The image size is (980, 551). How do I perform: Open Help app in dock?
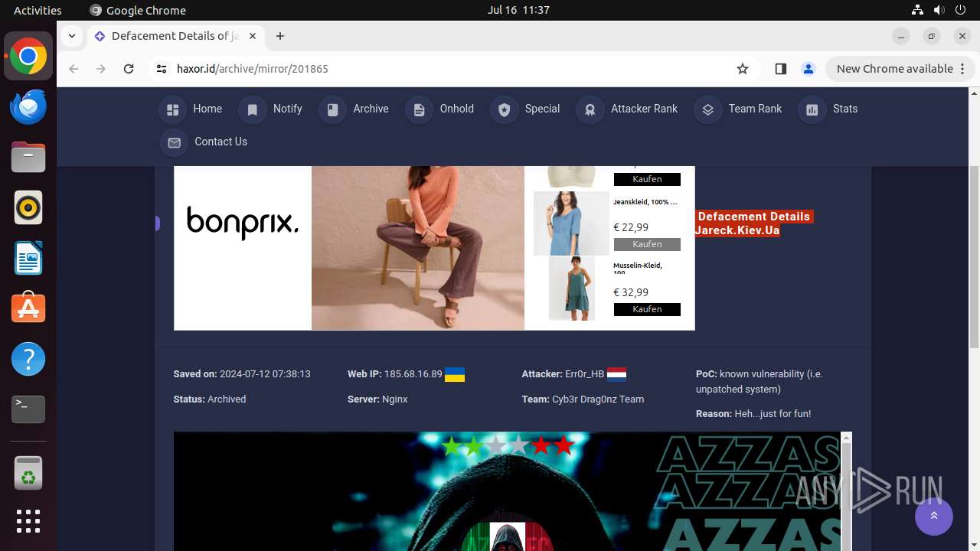28,359
